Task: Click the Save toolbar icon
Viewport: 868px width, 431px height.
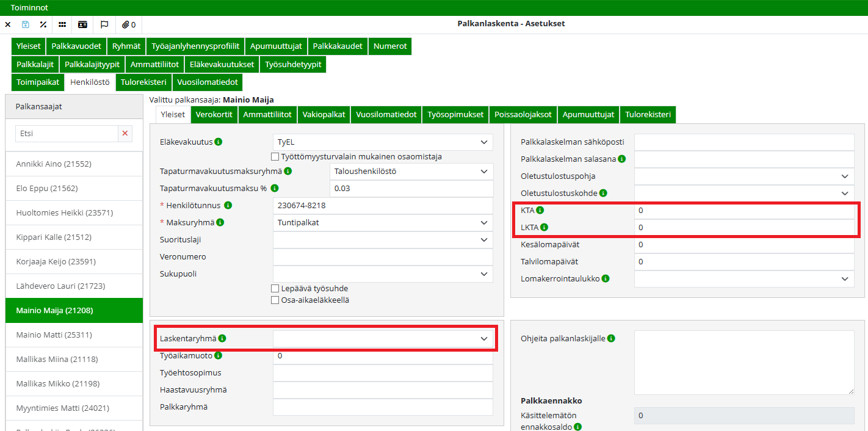Action: (x=25, y=24)
